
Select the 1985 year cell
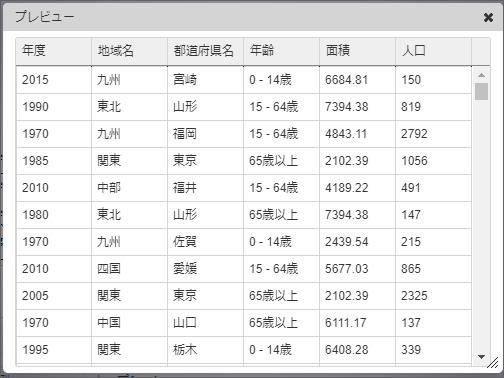tap(54, 161)
